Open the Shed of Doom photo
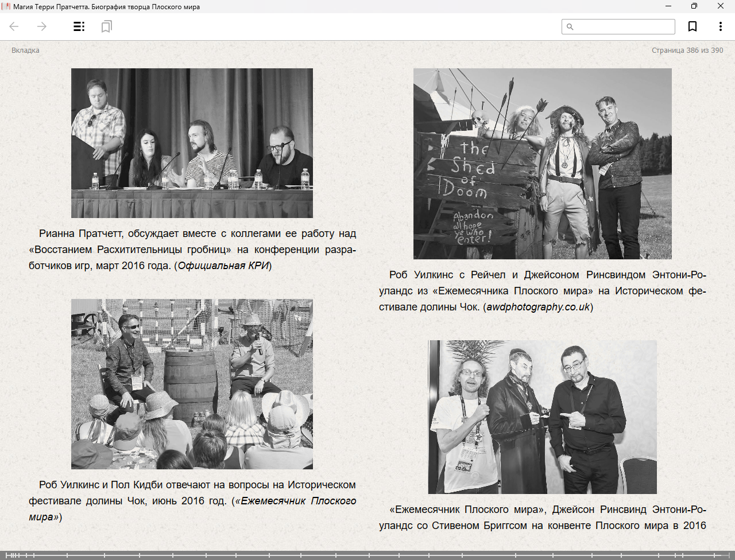The width and height of the screenshot is (735, 560). pos(542,164)
